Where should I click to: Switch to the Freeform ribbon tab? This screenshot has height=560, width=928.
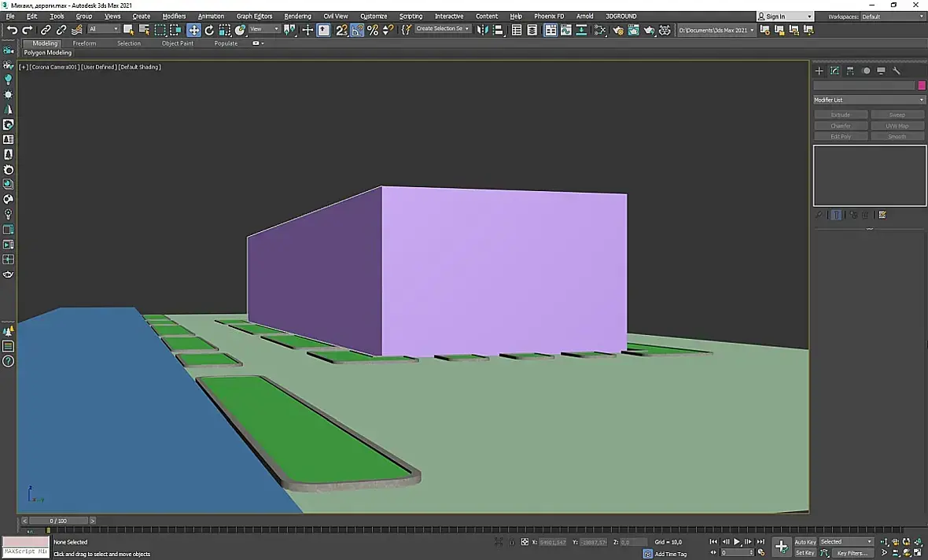coord(85,43)
